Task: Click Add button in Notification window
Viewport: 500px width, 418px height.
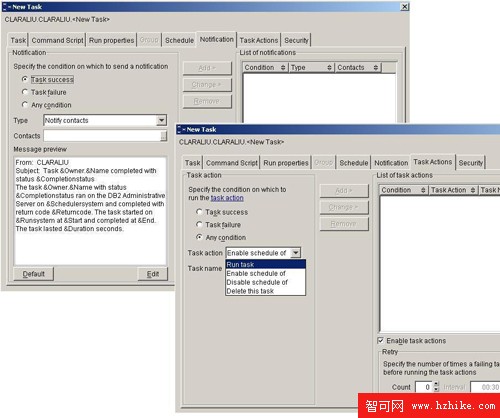Action: [x=207, y=68]
